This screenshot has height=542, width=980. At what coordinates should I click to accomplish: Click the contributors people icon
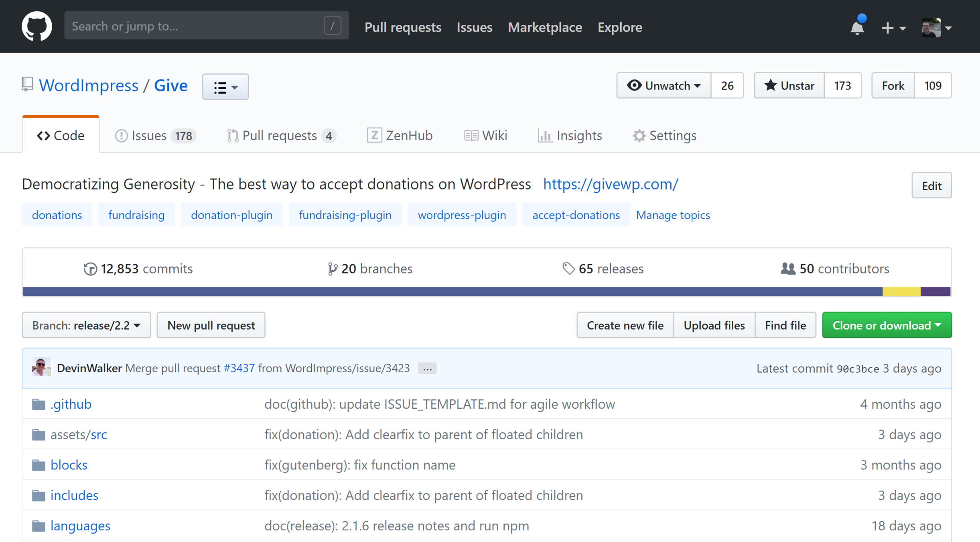[788, 269]
